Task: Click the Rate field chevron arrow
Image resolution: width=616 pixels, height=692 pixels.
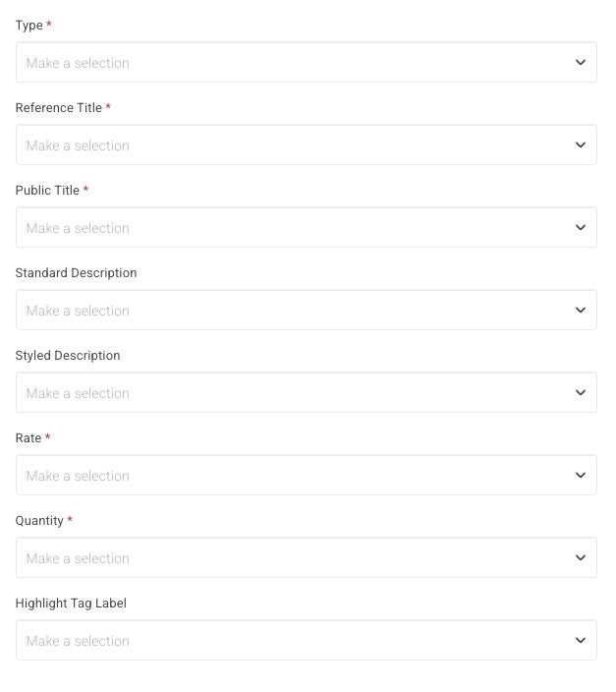Action: tap(581, 475)
